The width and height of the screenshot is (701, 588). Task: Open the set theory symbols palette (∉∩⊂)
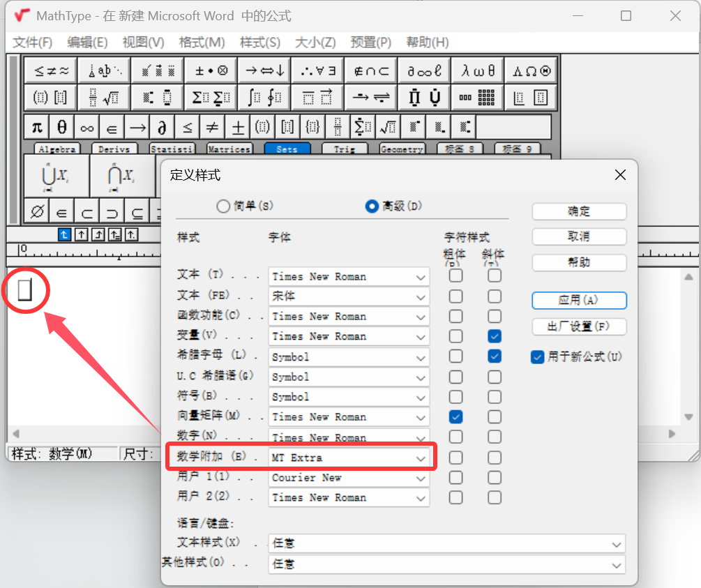click(x=370, y=70)
